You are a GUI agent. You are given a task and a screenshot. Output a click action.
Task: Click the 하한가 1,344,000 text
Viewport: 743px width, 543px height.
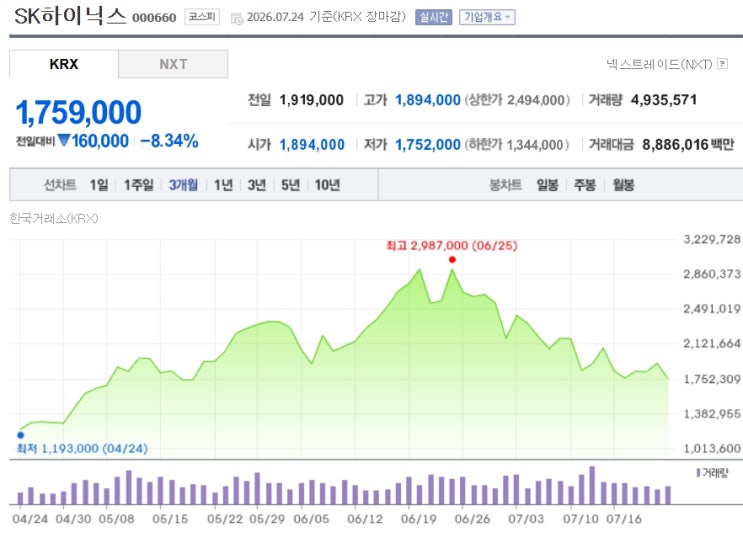click(517, 145)
